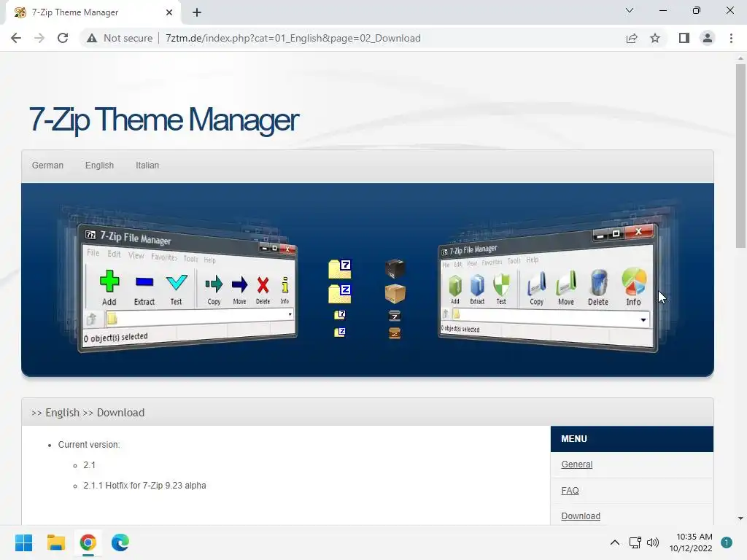Image resolution: width=747 pixels, height=560 pixels.
Task: Open the Chrome profile menu
Action: pos(708,38)
